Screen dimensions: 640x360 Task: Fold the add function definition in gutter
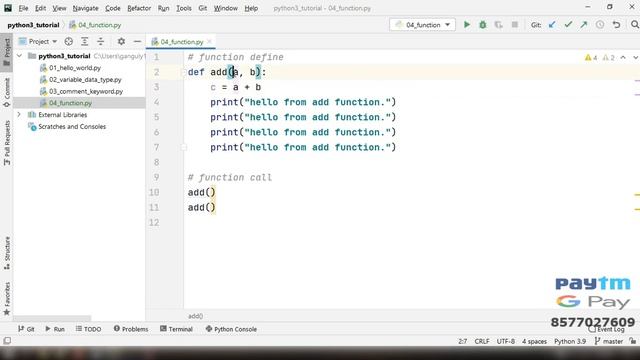coord(183,73)
